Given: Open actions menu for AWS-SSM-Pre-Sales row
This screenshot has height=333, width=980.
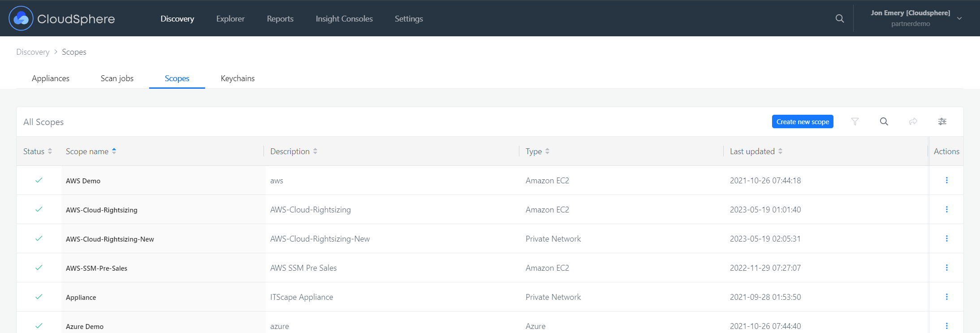Looking at the screenshot, I should coord(947,268).
